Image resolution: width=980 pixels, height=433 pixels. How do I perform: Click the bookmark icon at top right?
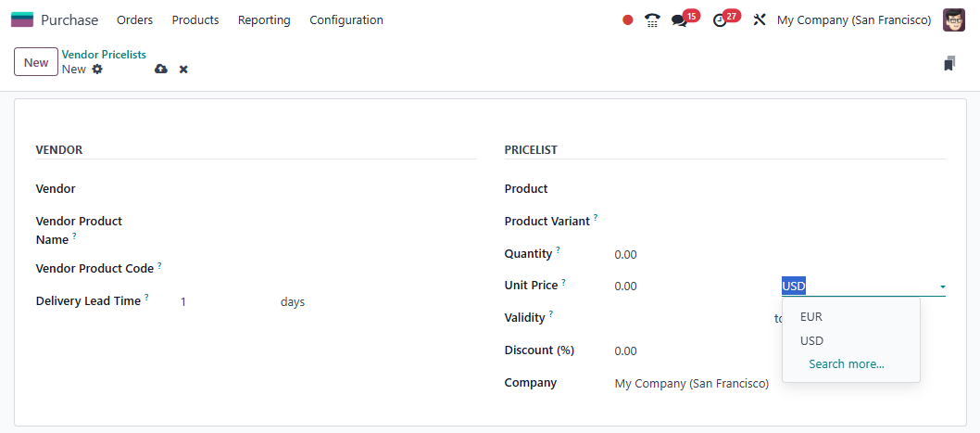point(949,63)
